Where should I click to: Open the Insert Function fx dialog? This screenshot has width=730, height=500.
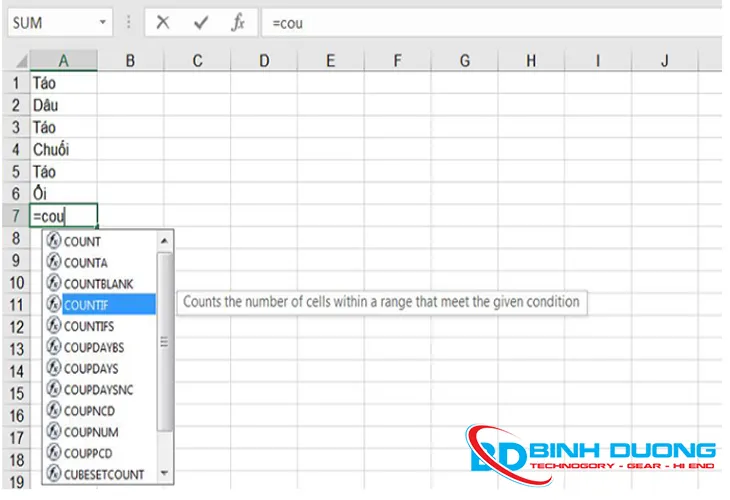[x=238, y=22]
